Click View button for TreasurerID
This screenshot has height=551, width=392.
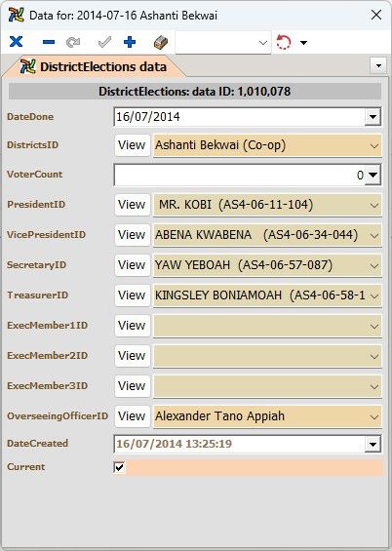coord(132,295)
